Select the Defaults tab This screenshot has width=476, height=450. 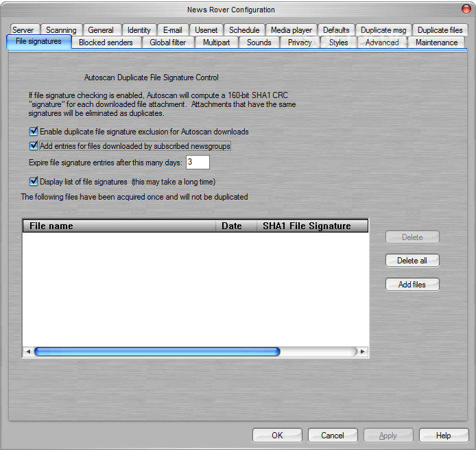pos(336,29)
